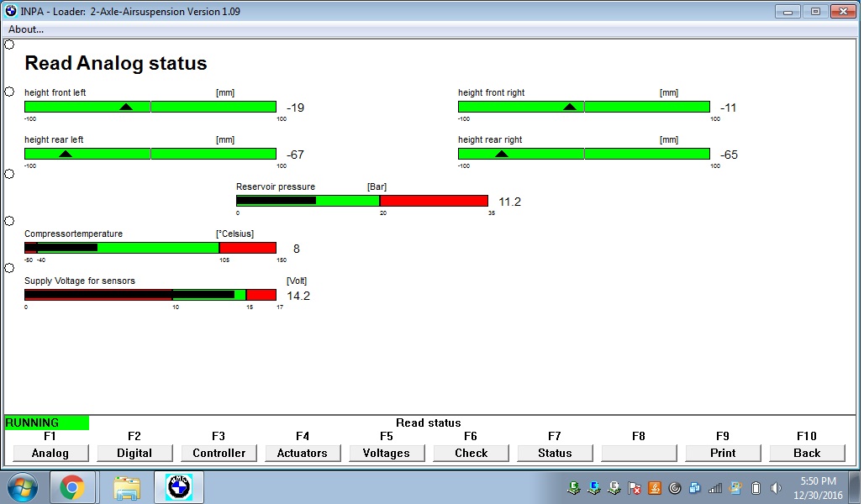This screenshot has width=864, height=504.
Task: Click the Action Center flag tray icon
Action: pyautogui.click(x=635, y=488)
